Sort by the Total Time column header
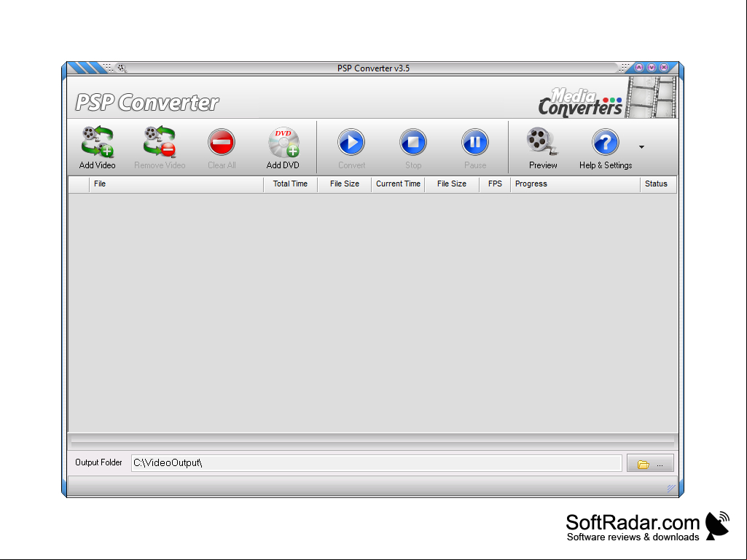 (x=290, y=184)
